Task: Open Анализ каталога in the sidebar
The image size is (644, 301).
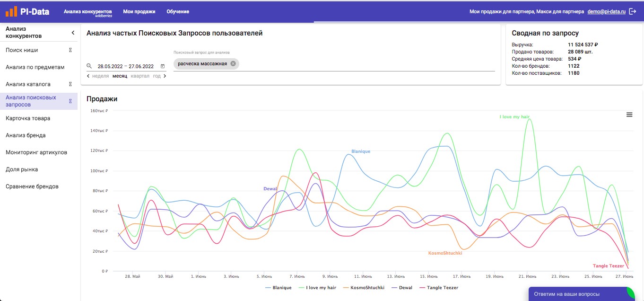Action: pyautogui.click(x=39, y=84)
